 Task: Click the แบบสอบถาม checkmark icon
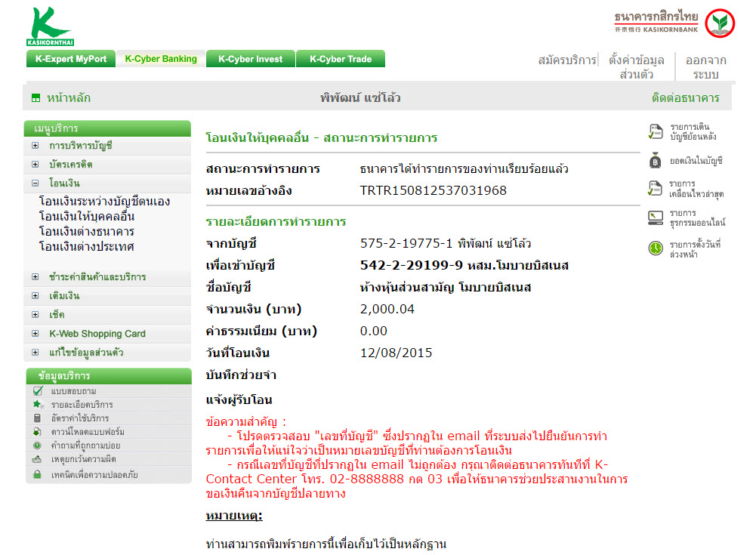(x=38, y=390)
